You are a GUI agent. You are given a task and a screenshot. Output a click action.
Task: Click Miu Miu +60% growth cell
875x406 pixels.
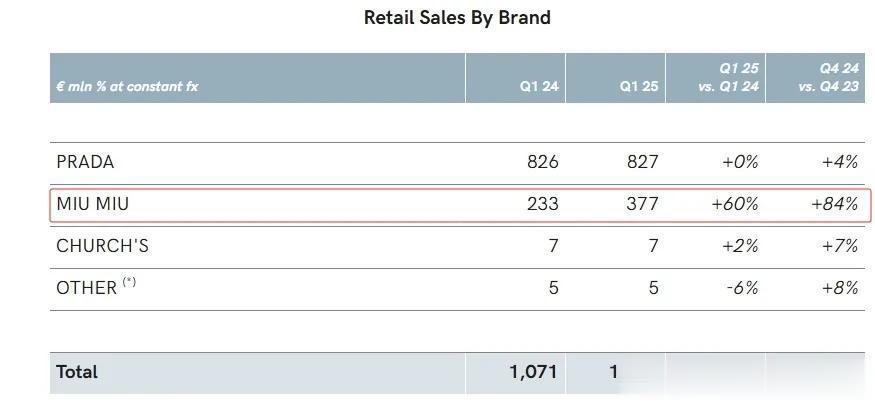(x=735, y=204)
